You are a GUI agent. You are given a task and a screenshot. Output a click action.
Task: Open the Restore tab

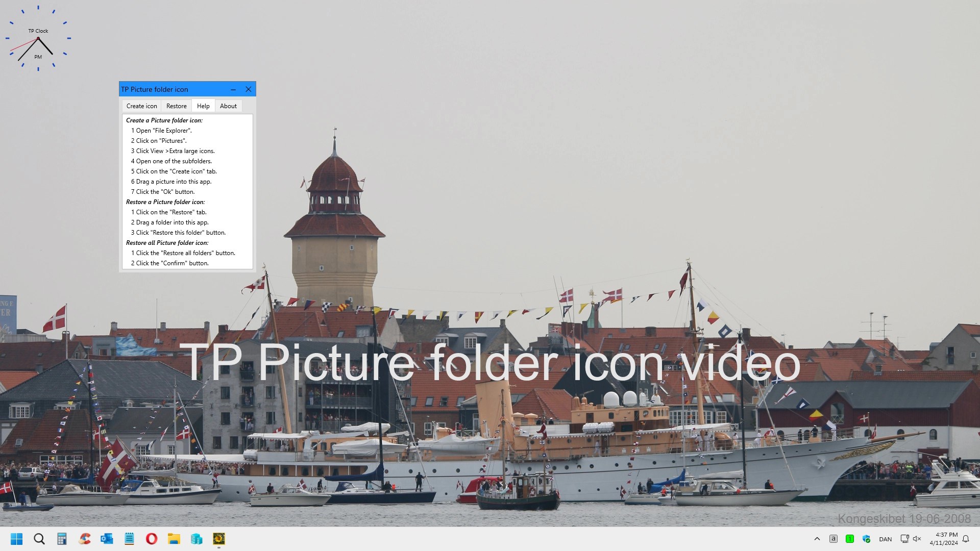point(176,106)
